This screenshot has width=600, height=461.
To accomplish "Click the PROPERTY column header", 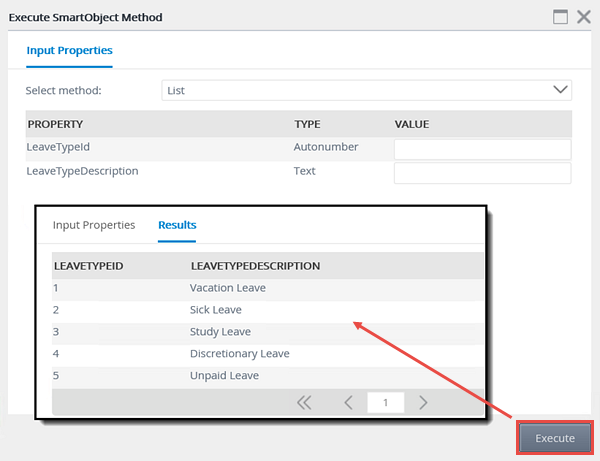I will pyautogui.click(x=55, y=124).
